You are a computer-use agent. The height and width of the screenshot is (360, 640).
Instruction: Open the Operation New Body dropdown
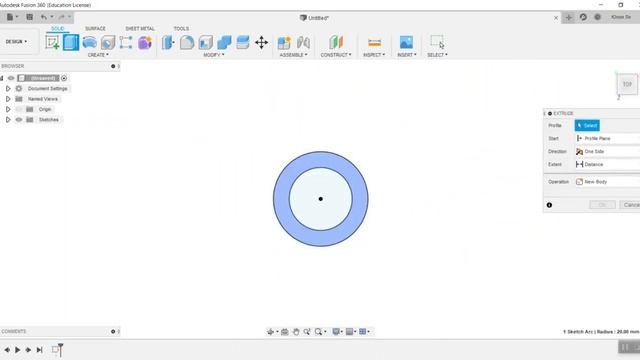pyautogui.click(x=607, y=182)
